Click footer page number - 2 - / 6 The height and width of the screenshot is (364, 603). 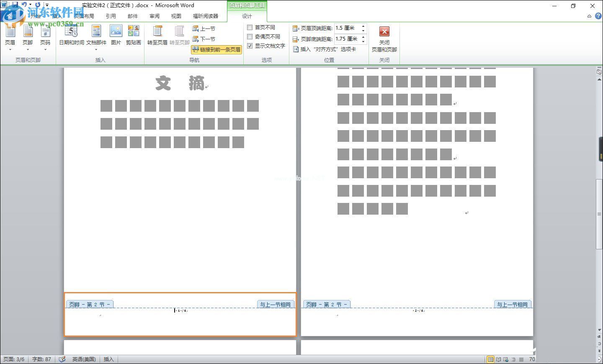coord(419,311)
